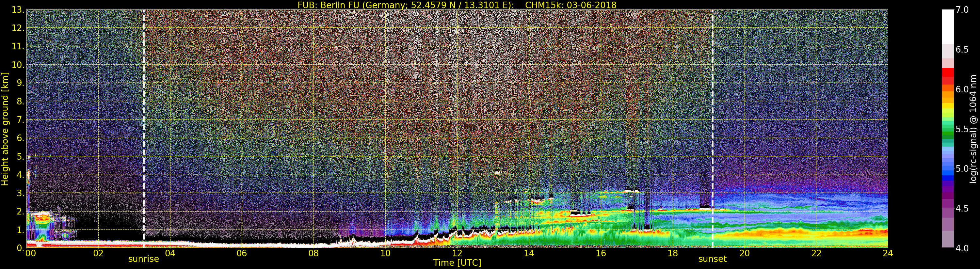
Task: Click the height axis tick 4
Action: coord(20,175)
